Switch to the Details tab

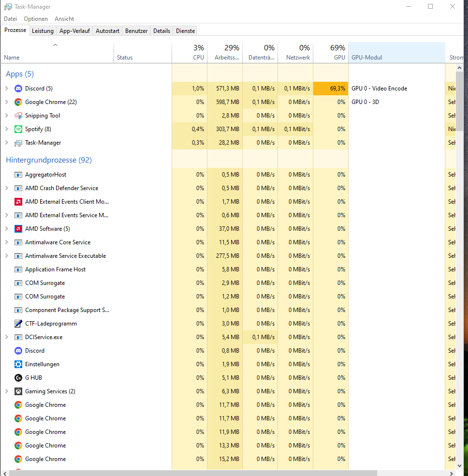161,31
